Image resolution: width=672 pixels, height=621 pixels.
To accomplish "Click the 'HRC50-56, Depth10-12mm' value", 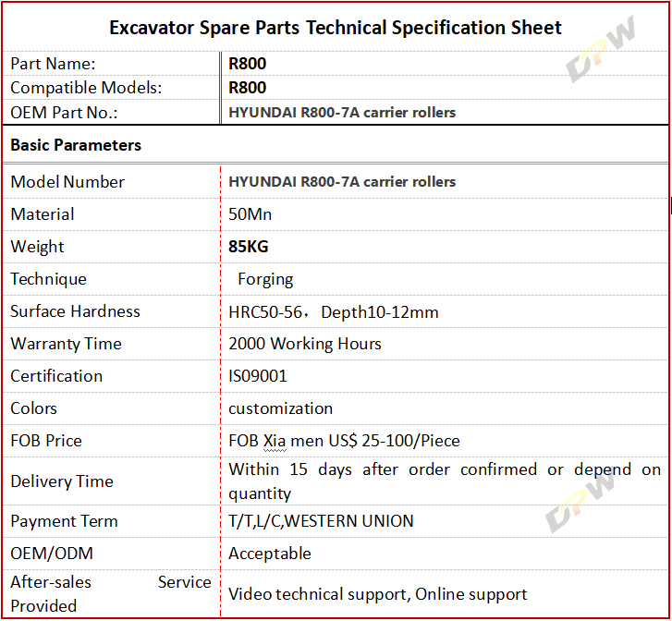I will pos(334,312).
